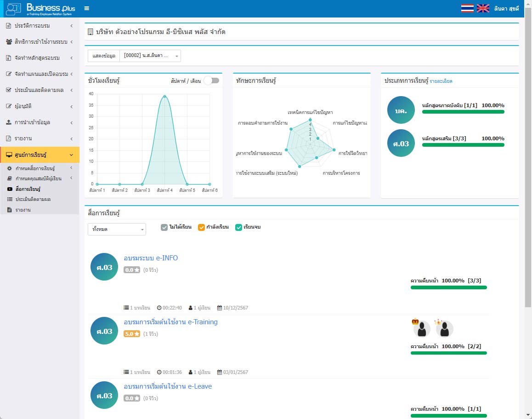Expand ผู้อนุมัติ chevron in sidebar
532x419 pixels.
click(x=72, y=107)
